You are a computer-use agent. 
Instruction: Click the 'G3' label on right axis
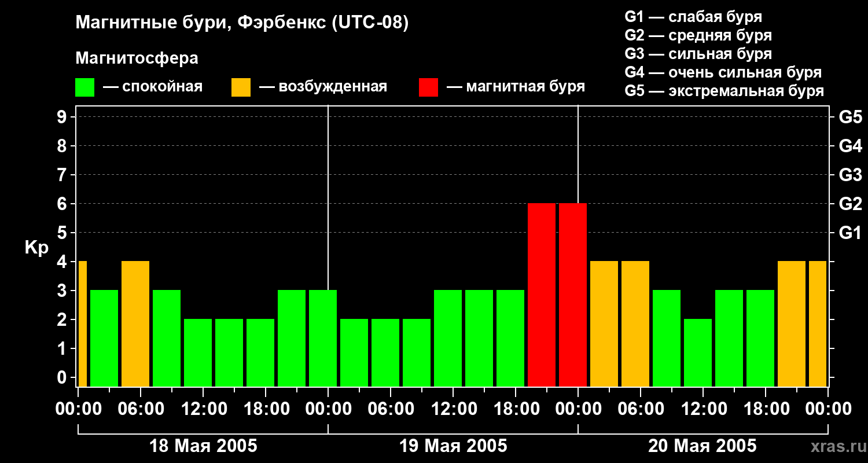pos(851,175)
